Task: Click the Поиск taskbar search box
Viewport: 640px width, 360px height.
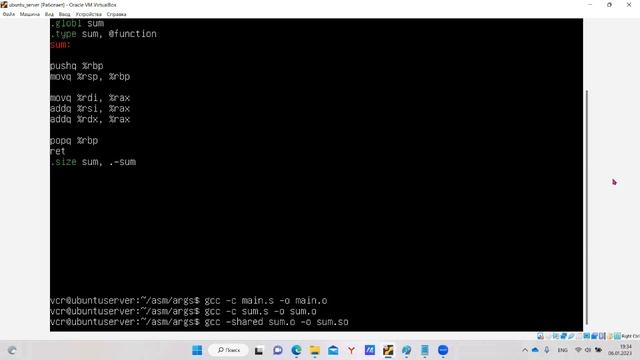Action: [229, 350]
